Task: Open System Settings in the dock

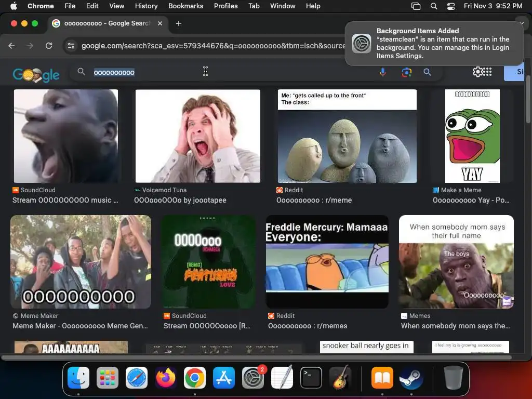Action: point(253,378)
